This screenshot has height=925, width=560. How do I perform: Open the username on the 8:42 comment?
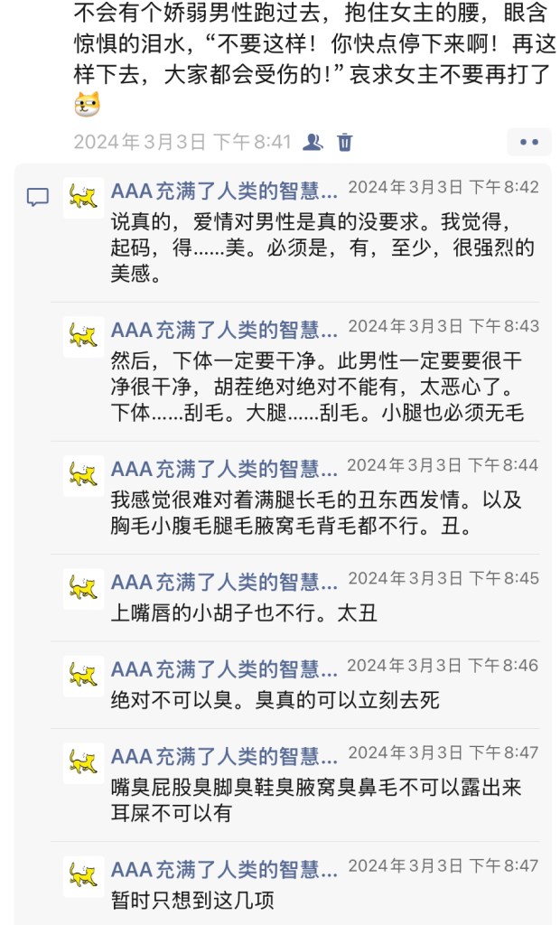point(224,190)
